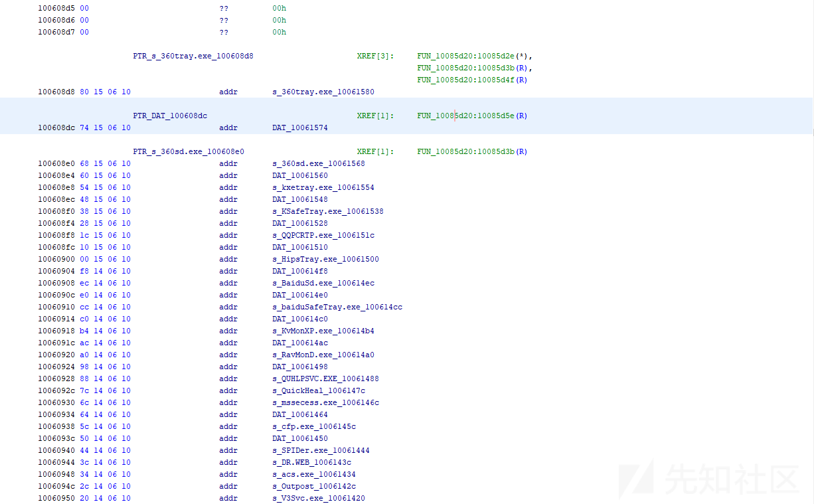Open operand s_HipsTray.exe_10061500
This screenshot has height=504, width=814.
pyautogui.click(x=326, y=259)
